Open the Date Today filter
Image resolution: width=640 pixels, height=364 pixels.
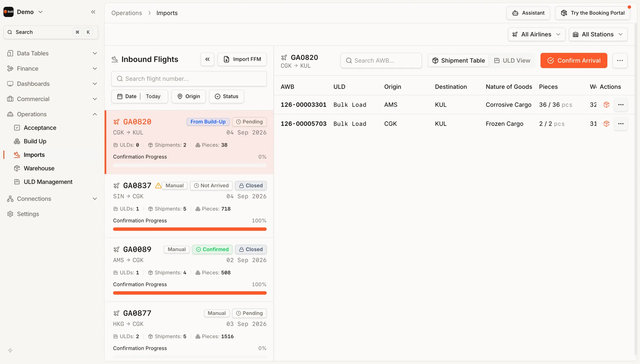coord(139,97)
